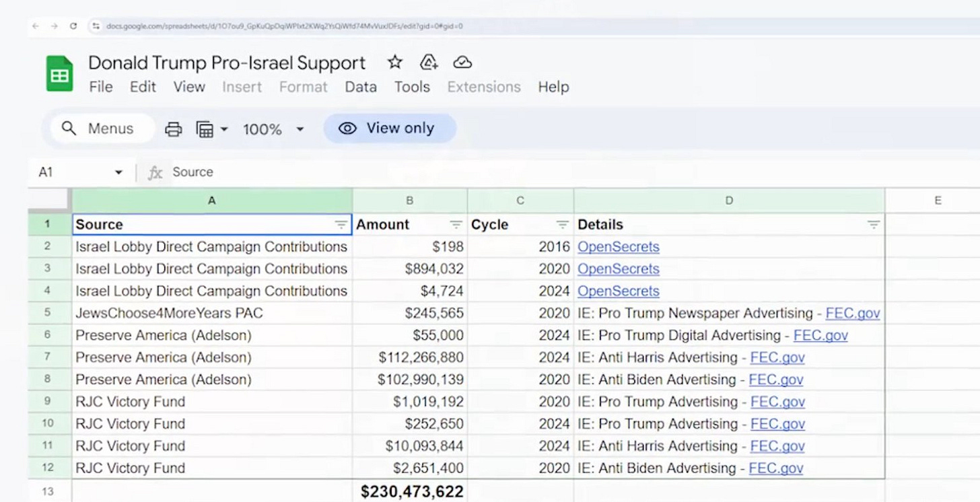Reload the page with the refresh icon
The image size is (980, 502).
coord(73,26)
